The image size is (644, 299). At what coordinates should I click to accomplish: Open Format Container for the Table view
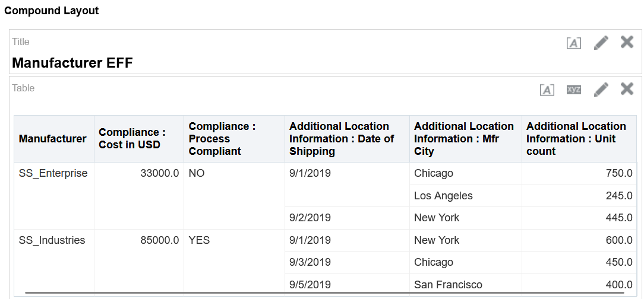click(547, 90)
